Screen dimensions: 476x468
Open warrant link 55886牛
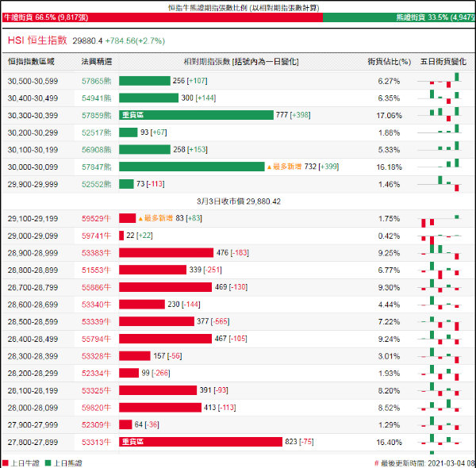[x=97, y=287]
